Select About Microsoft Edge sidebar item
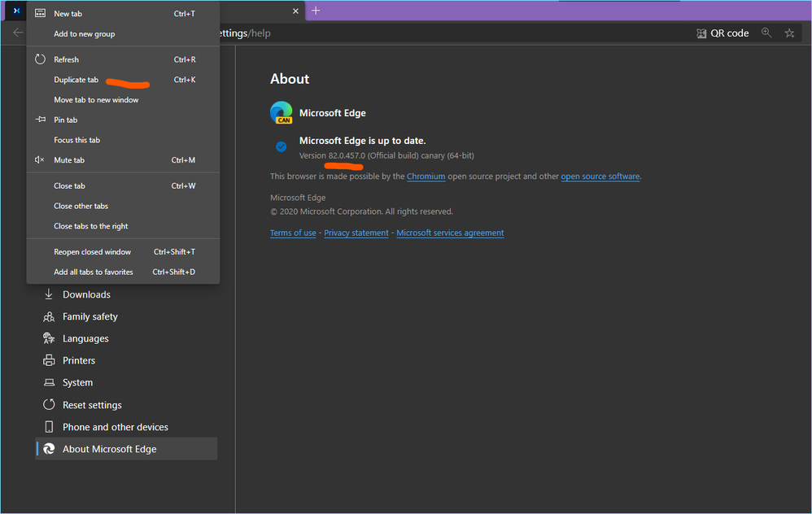The width and height of the screenshot is (812, 514). (x=126, y=449)
